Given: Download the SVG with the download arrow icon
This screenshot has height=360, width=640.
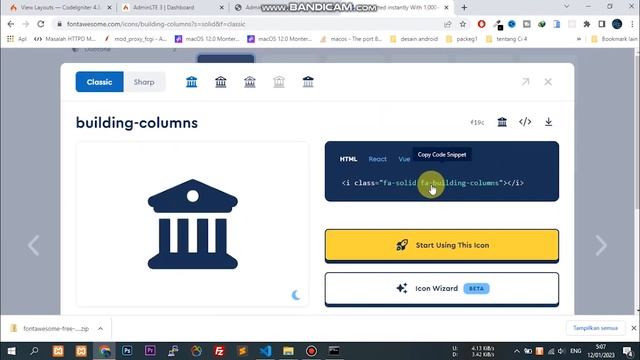Looking at the screenshot, I should (x=549, y=122).
